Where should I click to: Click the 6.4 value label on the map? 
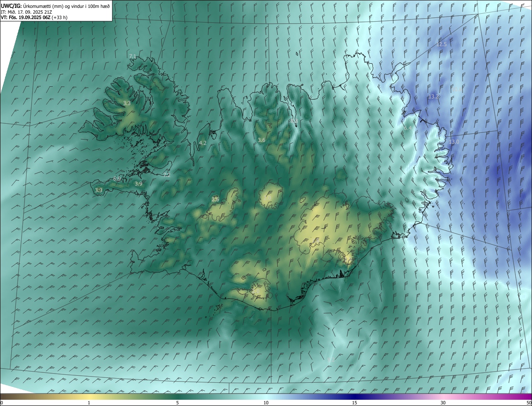click(x=408, y=129)
